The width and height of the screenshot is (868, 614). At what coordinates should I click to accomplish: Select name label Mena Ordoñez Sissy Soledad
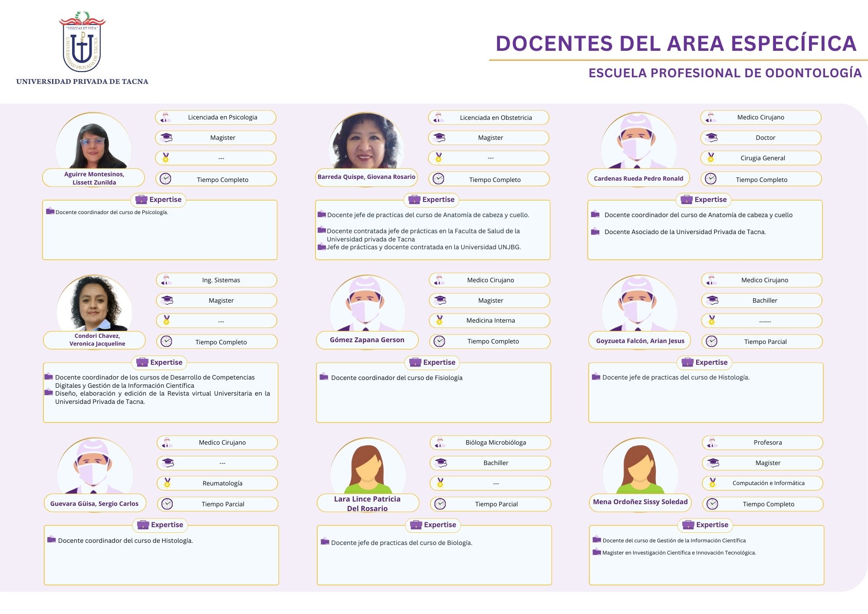640,502
